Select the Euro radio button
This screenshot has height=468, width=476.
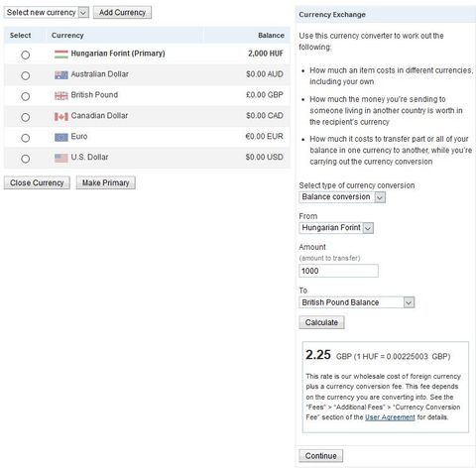[x=26, y=138]
